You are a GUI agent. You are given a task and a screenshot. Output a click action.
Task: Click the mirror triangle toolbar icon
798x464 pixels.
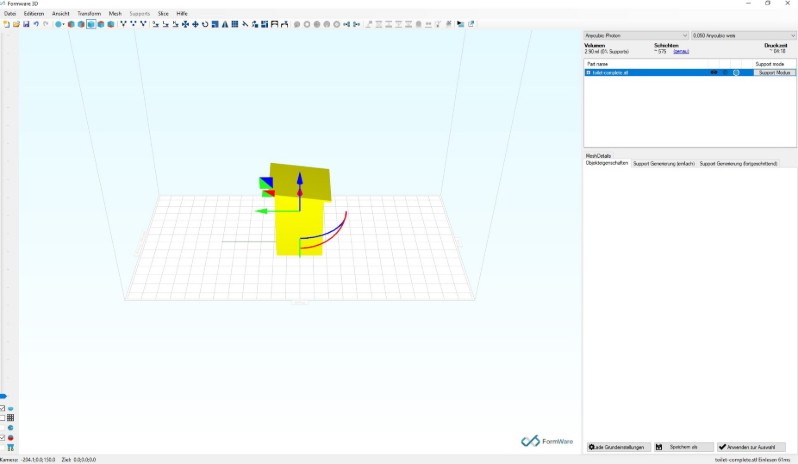click(225, 24)
